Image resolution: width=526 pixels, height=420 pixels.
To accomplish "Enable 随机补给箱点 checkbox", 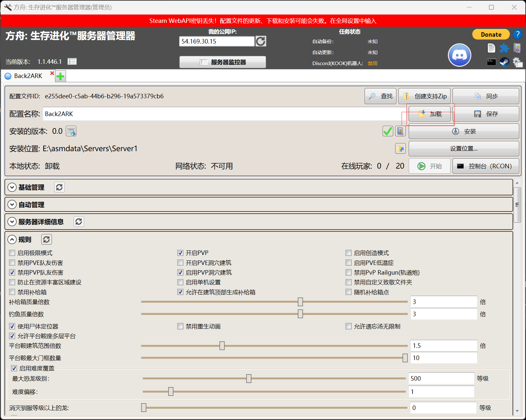I will click(x=349, y=292).
